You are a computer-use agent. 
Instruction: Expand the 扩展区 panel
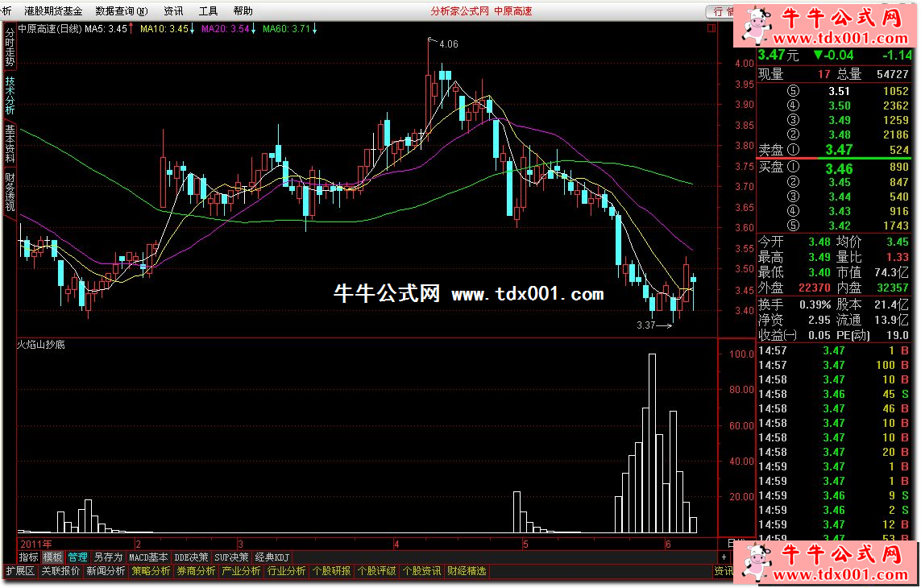[x=20, y=571]
